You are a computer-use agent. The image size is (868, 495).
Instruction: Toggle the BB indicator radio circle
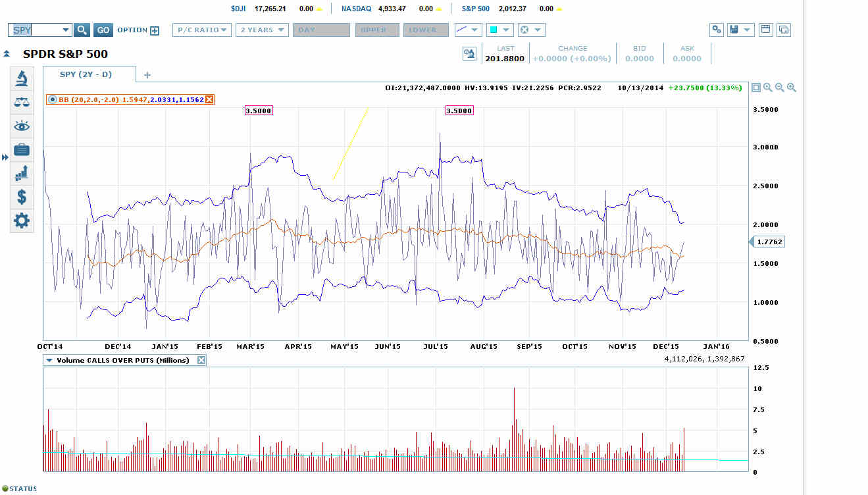click(x=52, y=99)
